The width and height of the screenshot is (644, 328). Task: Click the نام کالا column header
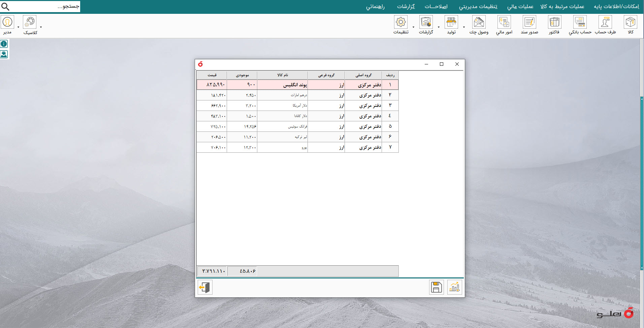tap(283, 75)
